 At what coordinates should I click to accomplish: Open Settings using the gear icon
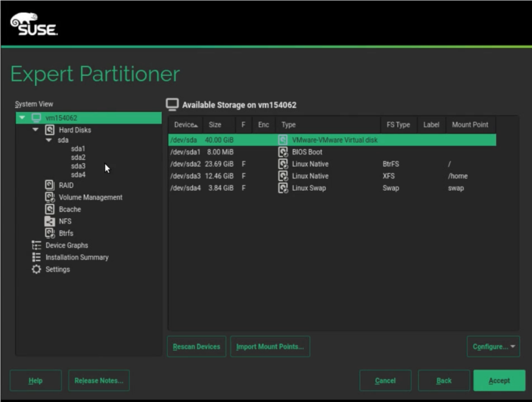click(x=36, y=269)
